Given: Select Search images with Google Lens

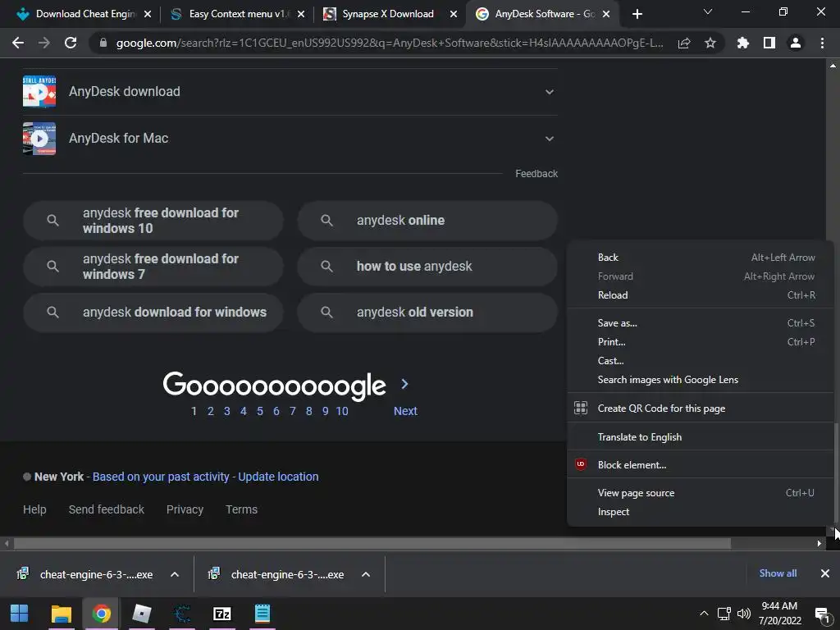Looking at the screenshot, I should pos(701,380).
